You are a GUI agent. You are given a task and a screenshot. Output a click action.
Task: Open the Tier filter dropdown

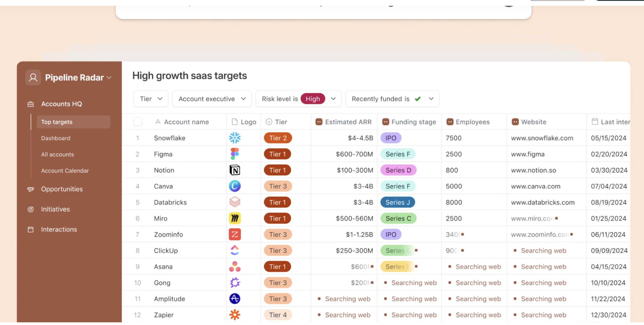[151, 99]
